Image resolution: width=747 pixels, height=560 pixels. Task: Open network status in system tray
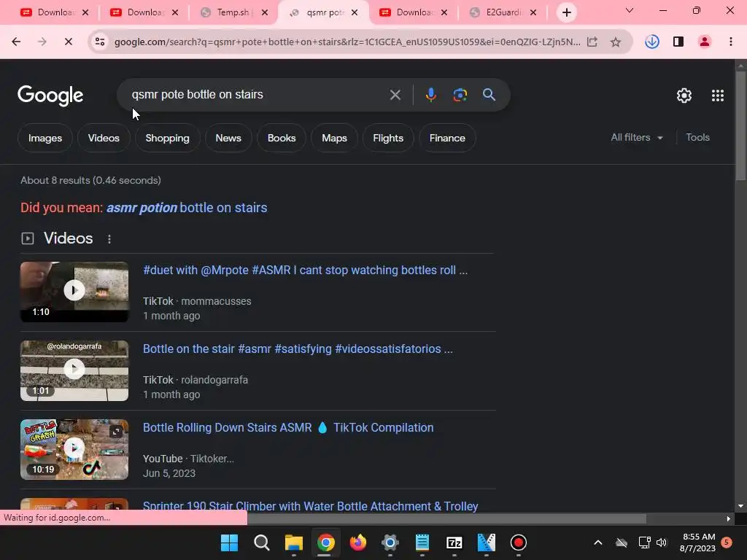coord(644,542)
